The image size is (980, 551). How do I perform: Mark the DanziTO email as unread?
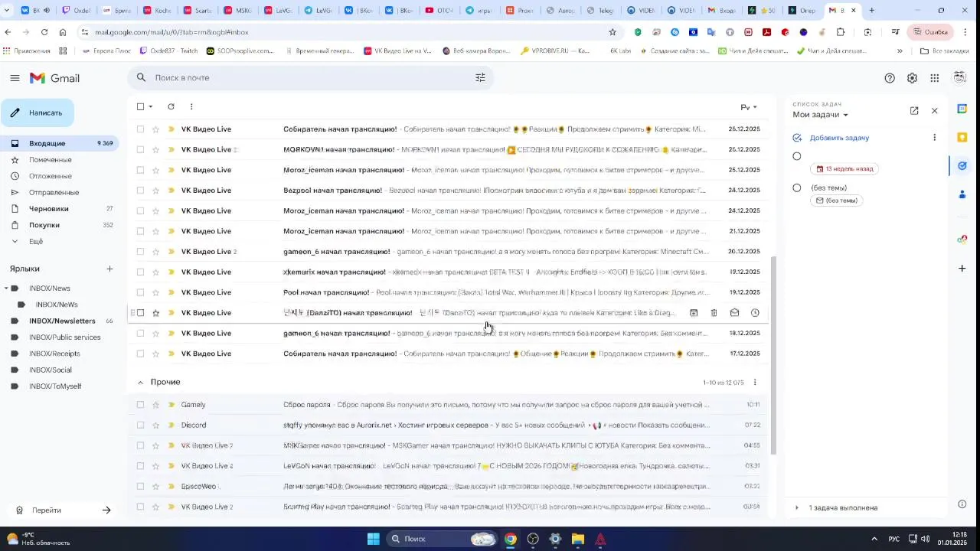[734, 312]
